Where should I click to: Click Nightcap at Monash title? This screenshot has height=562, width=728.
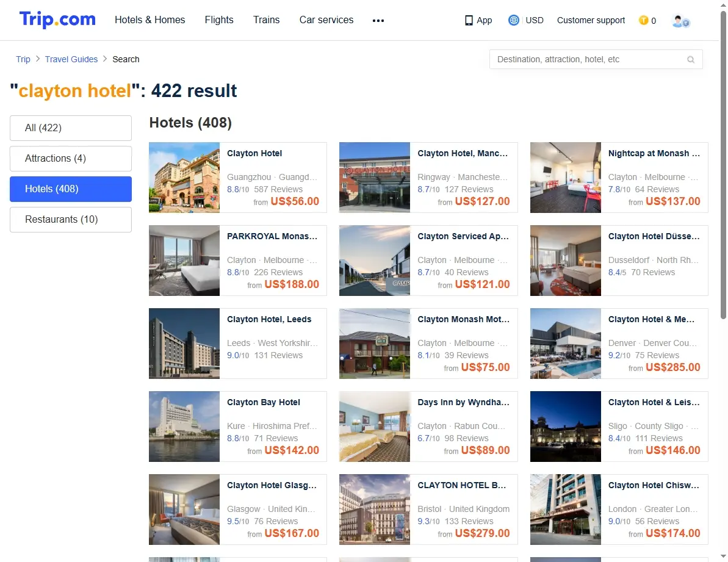tap(654, 154)
